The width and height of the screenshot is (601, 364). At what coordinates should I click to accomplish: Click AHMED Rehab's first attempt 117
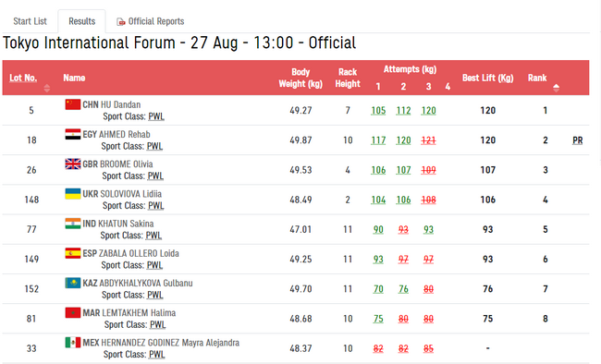click(378, 140)
